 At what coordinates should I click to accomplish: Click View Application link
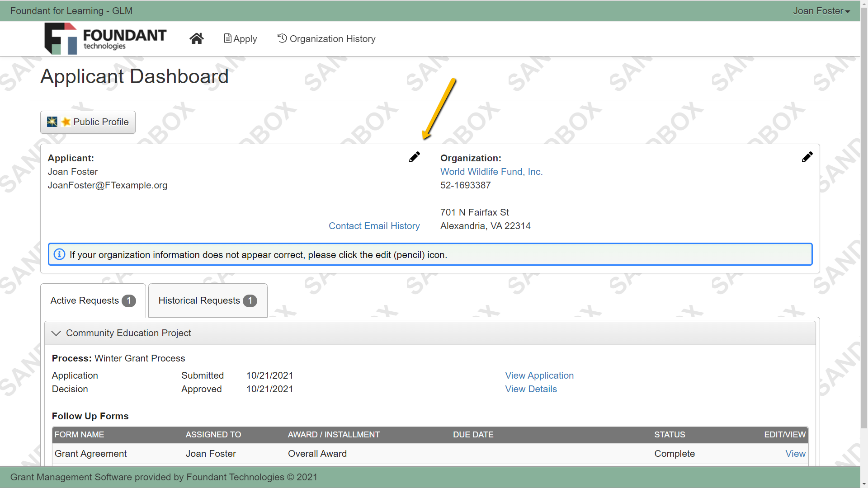point(539,375)
